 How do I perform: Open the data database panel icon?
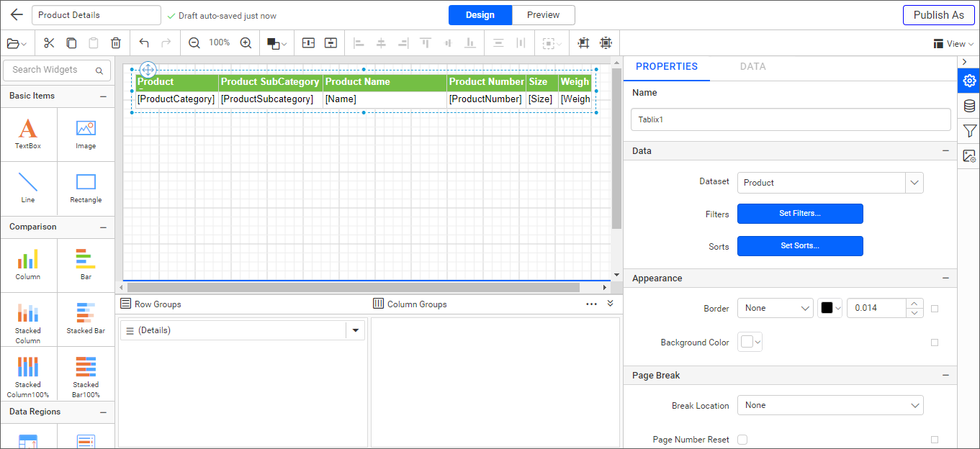point(969,106)
